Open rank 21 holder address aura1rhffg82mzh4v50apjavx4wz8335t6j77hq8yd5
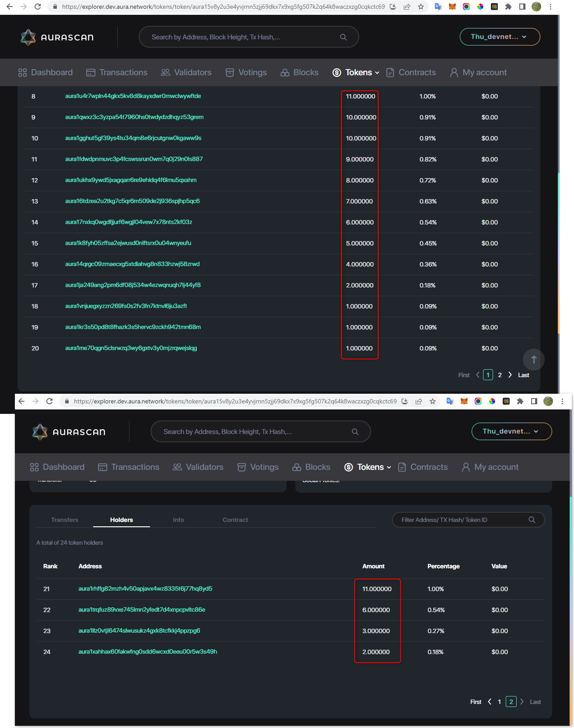 tap(145, 589)
